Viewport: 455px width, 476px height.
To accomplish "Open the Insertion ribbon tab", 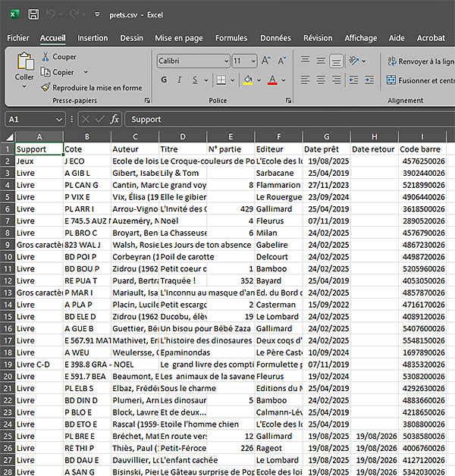I will (93, 38).
